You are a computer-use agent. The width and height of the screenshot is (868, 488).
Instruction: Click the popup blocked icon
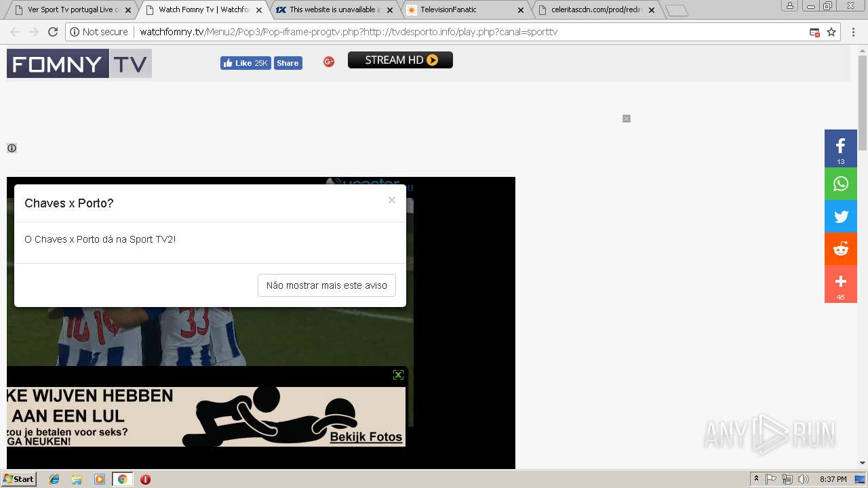(x=814, y=32)
